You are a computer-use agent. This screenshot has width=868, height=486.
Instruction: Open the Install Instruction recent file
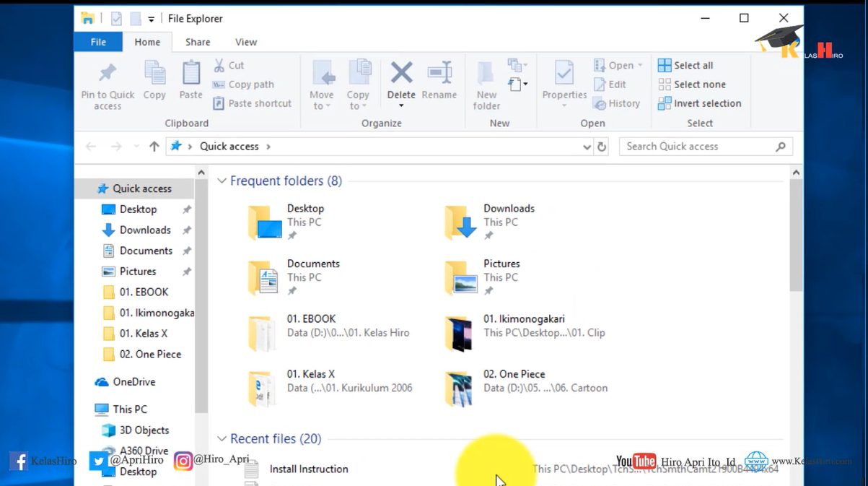click(309, 469)
